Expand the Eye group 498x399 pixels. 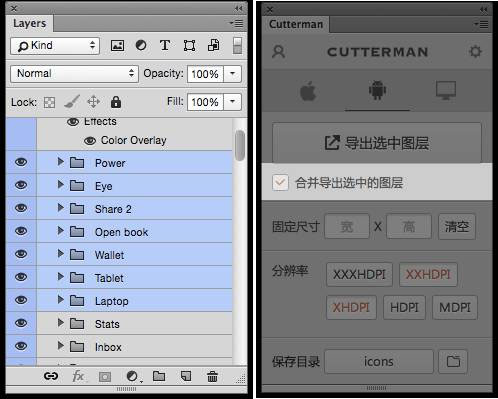(60, 185)
